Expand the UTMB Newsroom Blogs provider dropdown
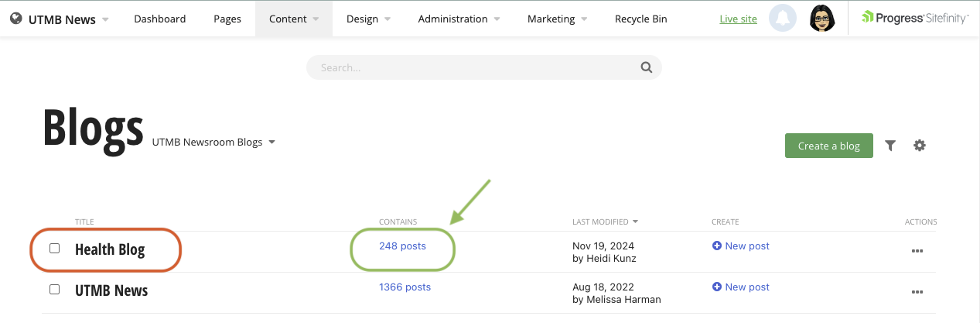The width and height of the screenshot is (980, 323). coord(214,143)
